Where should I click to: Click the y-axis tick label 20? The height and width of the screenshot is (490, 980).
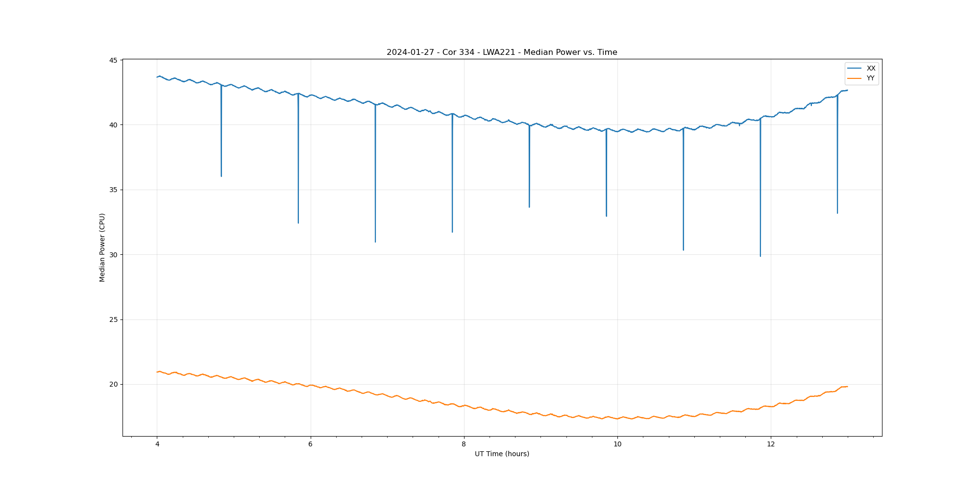click(113, 385)
